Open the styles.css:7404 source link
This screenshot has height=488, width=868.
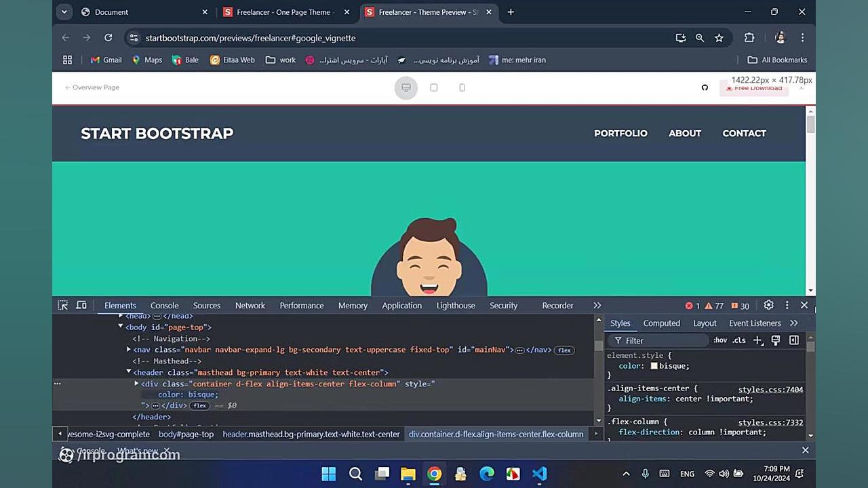point(770,390)
